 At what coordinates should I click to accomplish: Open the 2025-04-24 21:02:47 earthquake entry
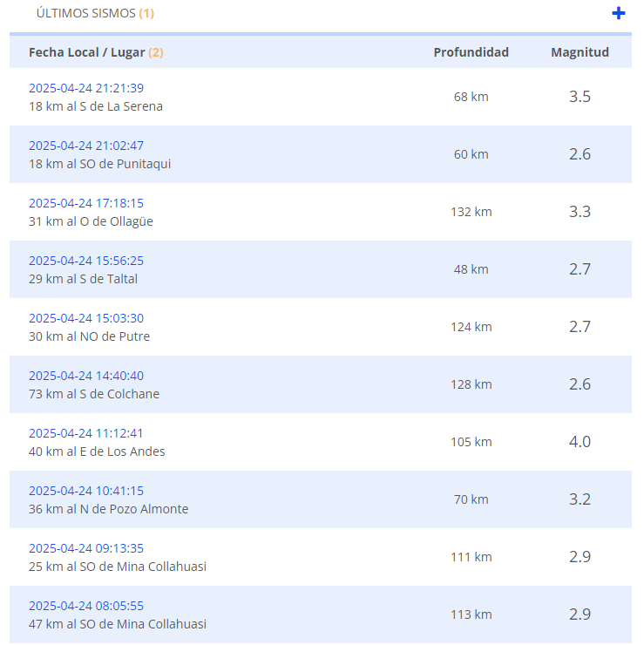[86, 146]
